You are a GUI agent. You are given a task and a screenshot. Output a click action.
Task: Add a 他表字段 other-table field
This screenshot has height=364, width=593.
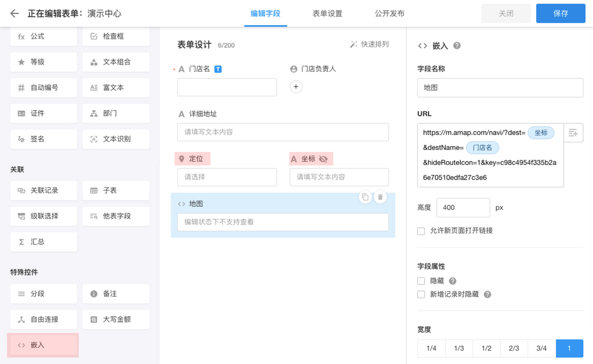116,216
